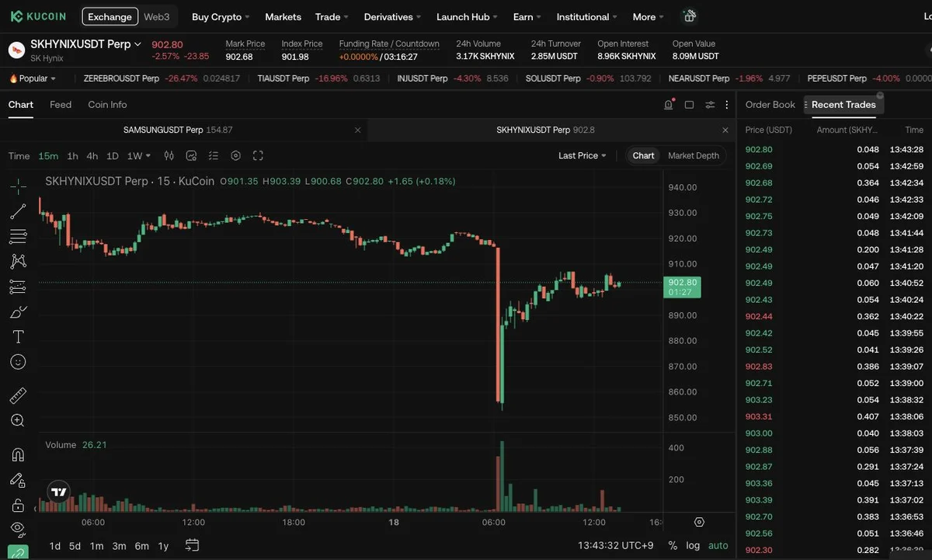Expand the Launch Hub dropdown

point(468,16)
